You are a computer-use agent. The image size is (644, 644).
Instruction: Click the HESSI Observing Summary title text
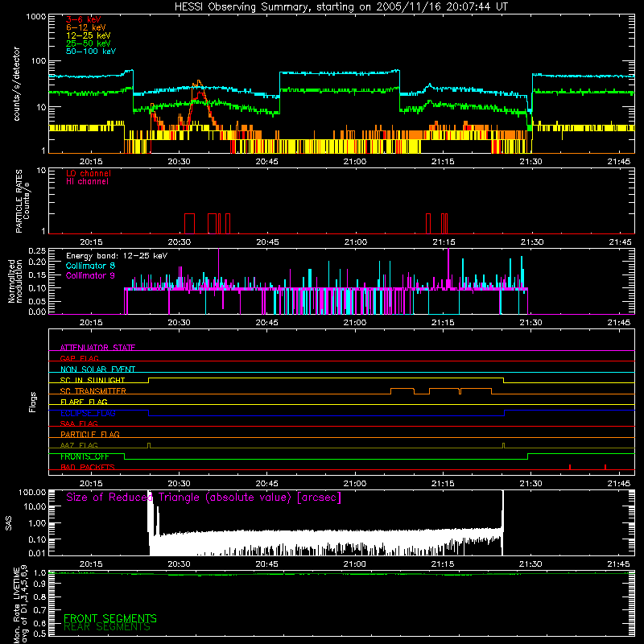point(341,7)
